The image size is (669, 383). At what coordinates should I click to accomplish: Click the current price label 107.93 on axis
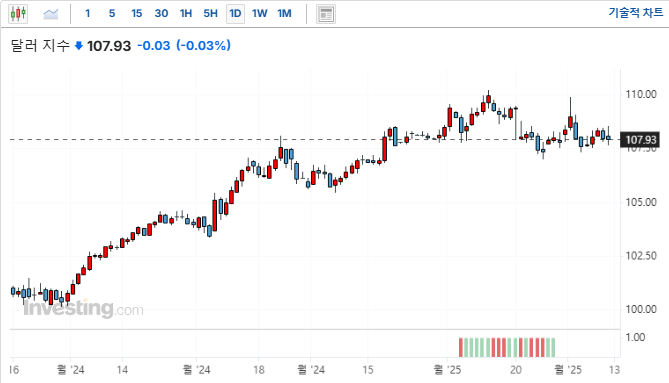click(x=640, y=140)
